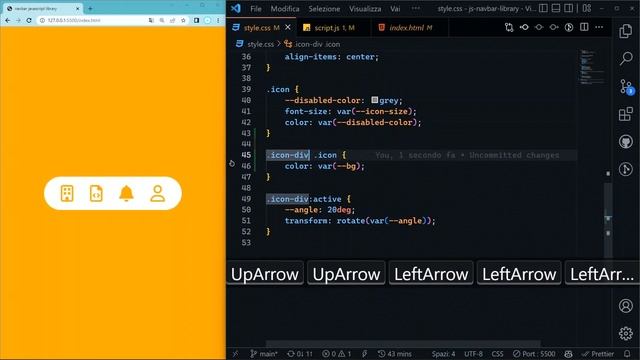Click Prettier formatter status item
This screenshot has height=360, width=640.
[x=598, y=354]
